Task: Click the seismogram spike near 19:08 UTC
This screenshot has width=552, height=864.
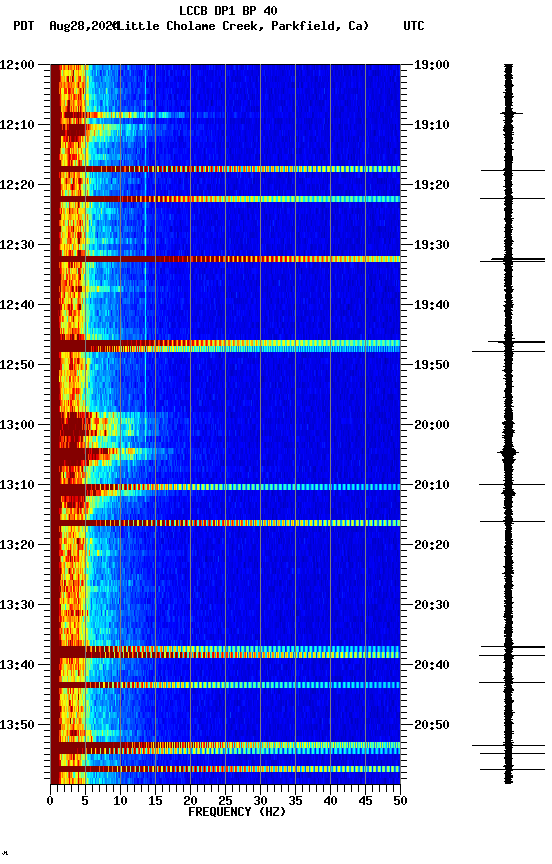Action: pos(511,114)
